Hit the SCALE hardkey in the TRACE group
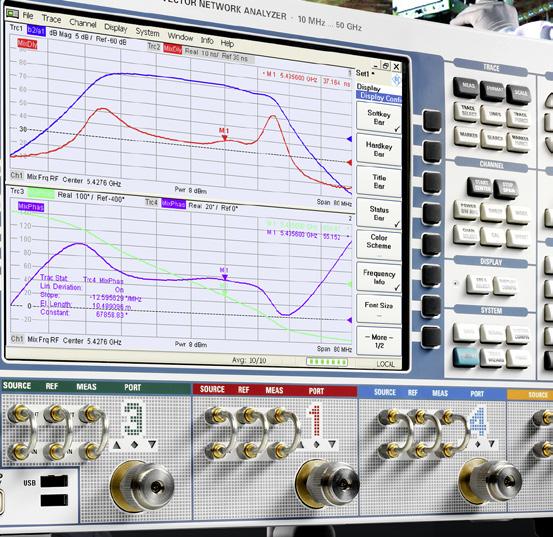Viewport: 553px width, 537px height. (519, 94)
